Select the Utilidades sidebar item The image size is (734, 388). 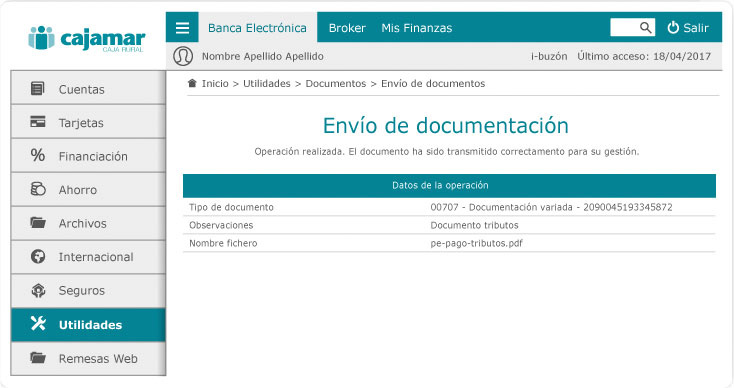tap(88, 324)
